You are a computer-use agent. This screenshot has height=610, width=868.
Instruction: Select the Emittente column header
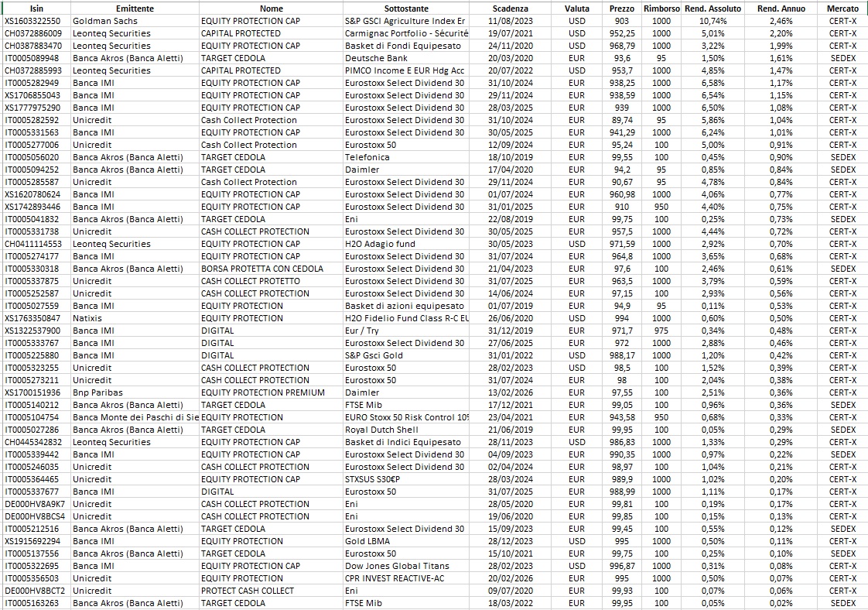pos(135,9)
